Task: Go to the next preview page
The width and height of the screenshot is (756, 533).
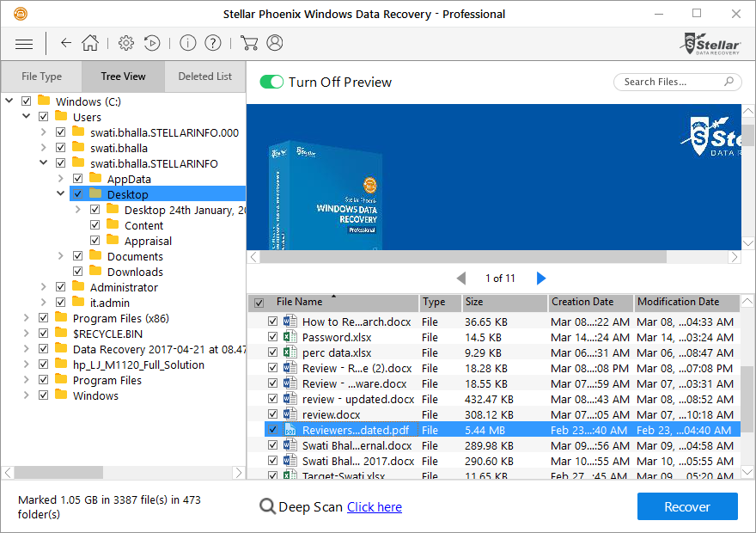Action: pos(541,279)
